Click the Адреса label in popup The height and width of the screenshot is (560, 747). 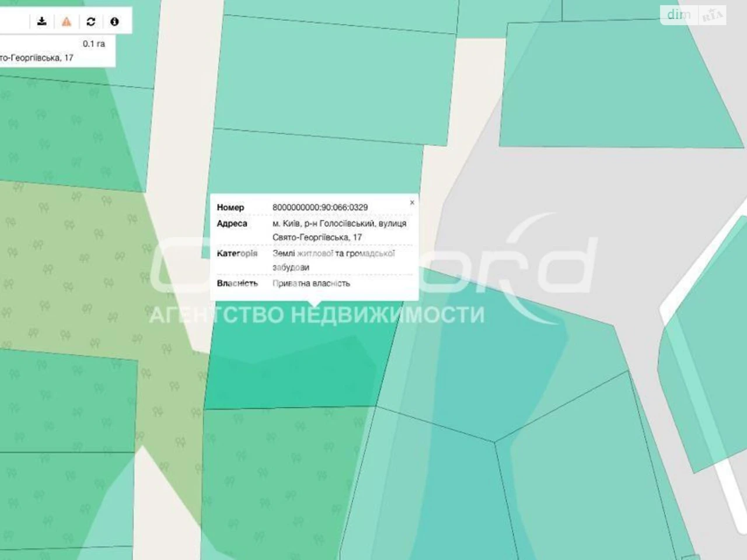[x=232, y=223]
